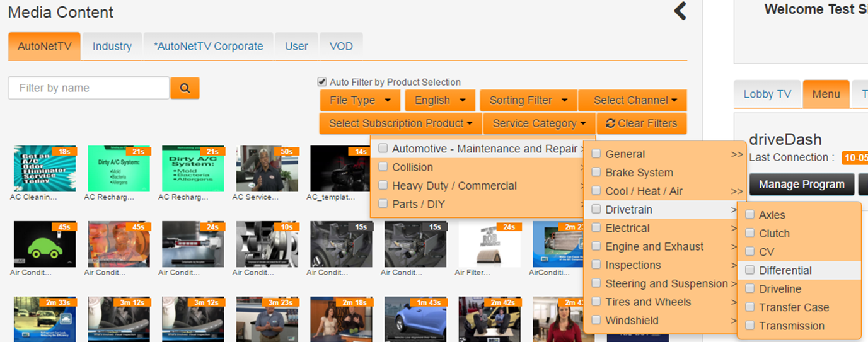The image size is (868, 342).
Task: Select the Driveline submenu item
Action: click(x=799, y=288)
